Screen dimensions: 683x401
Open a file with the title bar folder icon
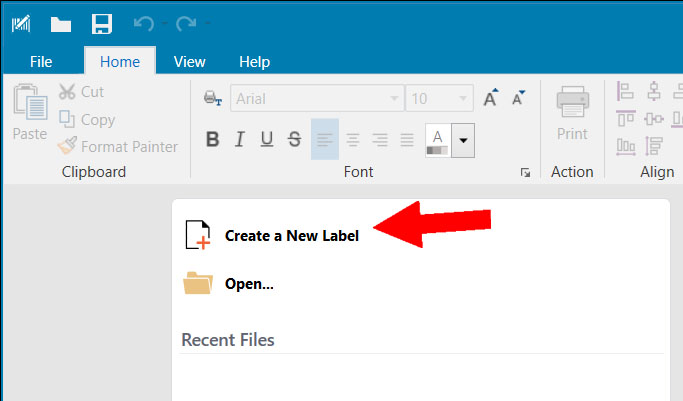click(61, 24)
